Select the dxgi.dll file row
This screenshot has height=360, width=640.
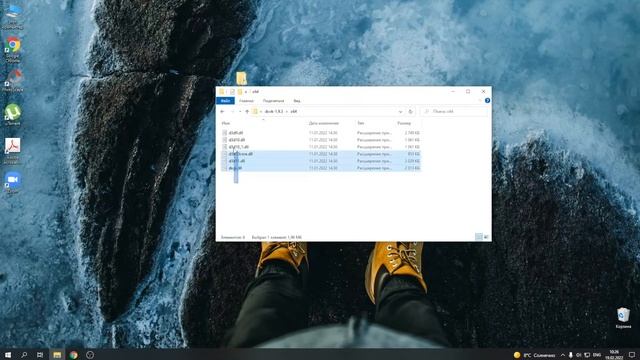click(321, 168)
